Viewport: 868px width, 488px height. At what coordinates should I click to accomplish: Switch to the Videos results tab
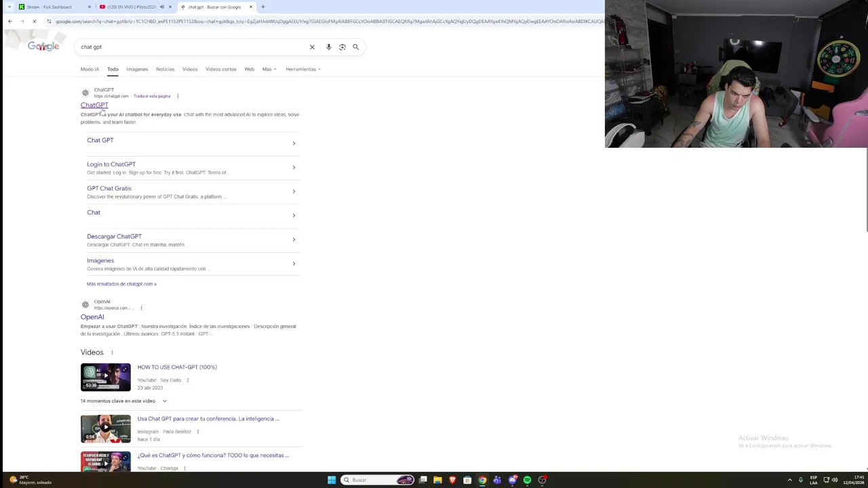pyautogui.click(x=190, y=69)
